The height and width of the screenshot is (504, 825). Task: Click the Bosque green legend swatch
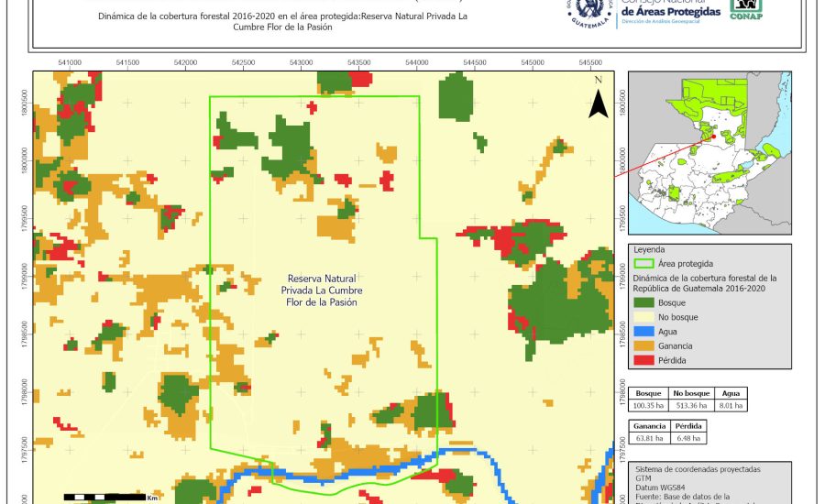645,302
